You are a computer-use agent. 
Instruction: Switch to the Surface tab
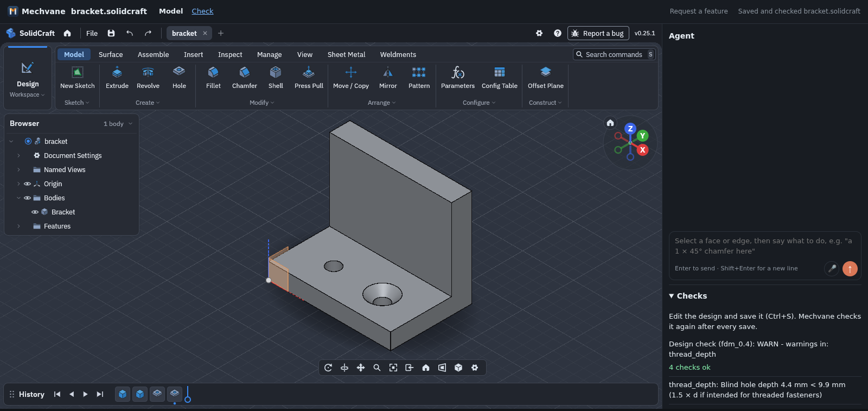click(x=111, y=54)
